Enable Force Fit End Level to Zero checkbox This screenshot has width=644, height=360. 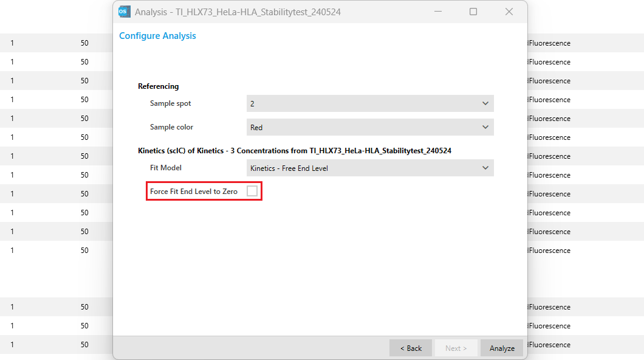(x=252, y=192)
